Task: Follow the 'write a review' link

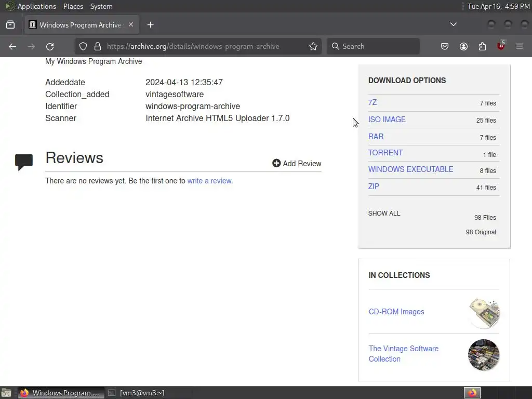Action: click(x=209, y=181)
